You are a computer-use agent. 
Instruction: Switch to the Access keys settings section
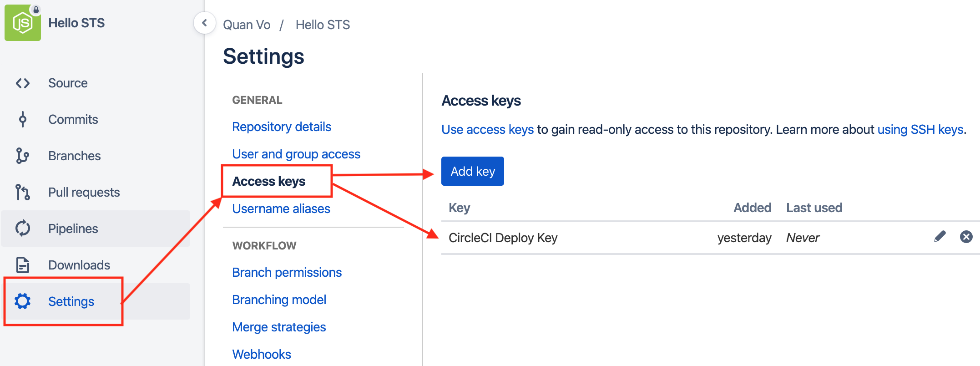click(268, 181)
